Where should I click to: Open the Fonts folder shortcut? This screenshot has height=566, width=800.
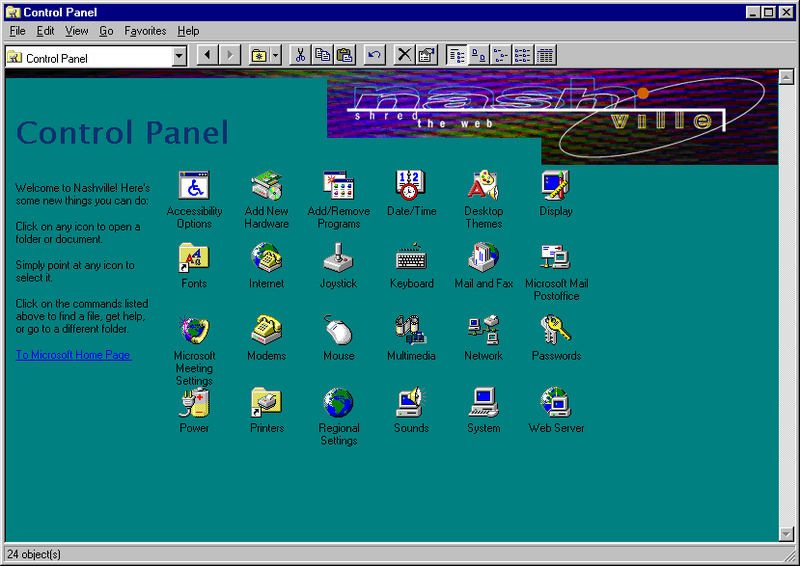pos(194,258)
